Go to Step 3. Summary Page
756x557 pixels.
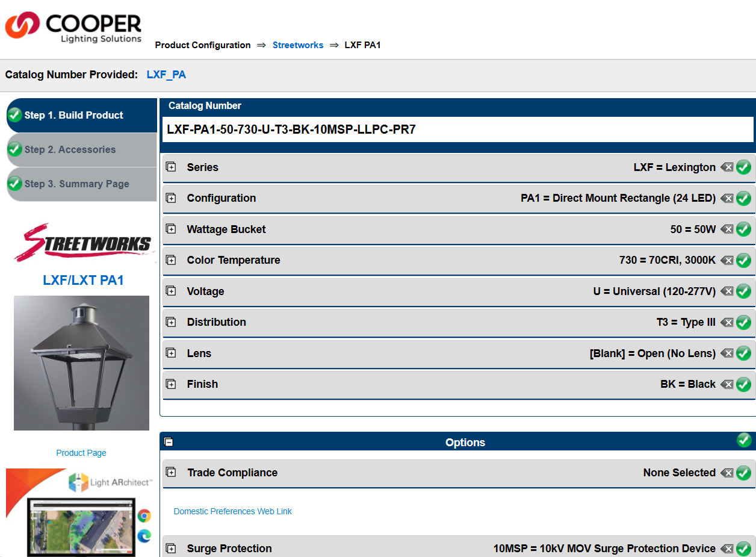(x=82, y=184)
